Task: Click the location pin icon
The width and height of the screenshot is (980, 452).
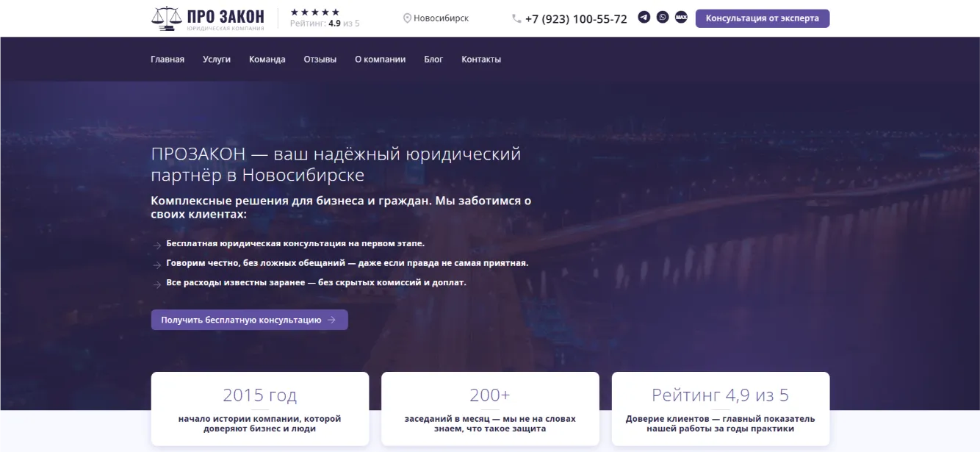Action: pos(407,18)
